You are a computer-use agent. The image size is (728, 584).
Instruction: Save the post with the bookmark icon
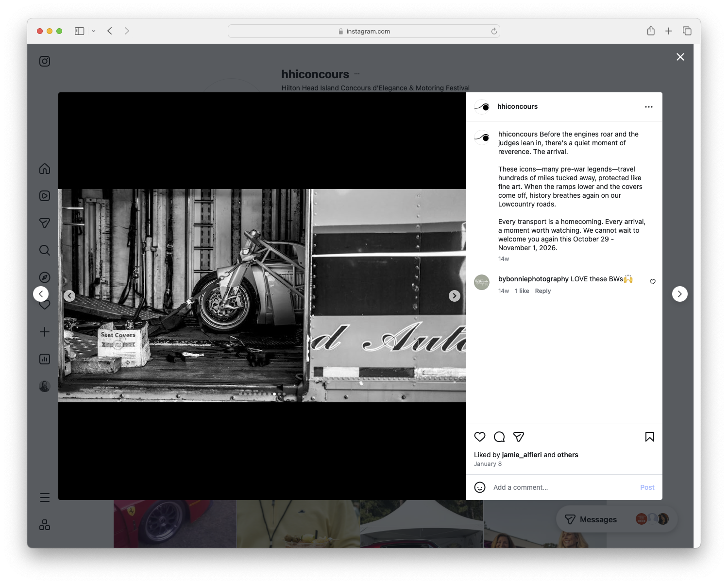point(649,437)
